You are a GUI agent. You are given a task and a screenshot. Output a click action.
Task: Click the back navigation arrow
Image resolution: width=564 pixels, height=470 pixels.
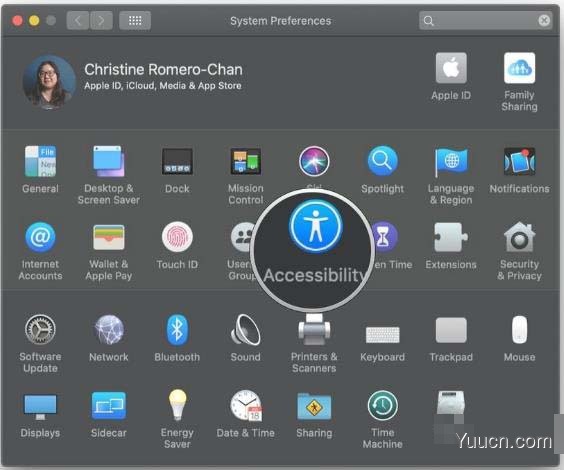(78, 20)
